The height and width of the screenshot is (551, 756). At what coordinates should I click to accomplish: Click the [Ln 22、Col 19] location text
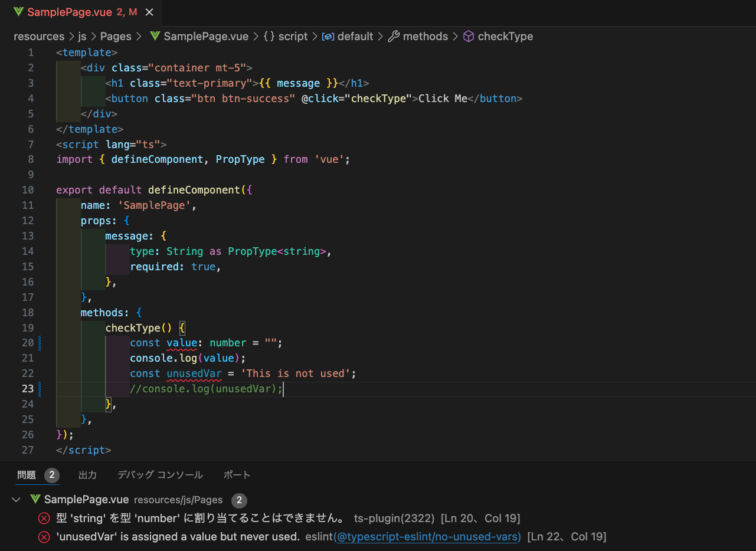(x=567, y=537)
